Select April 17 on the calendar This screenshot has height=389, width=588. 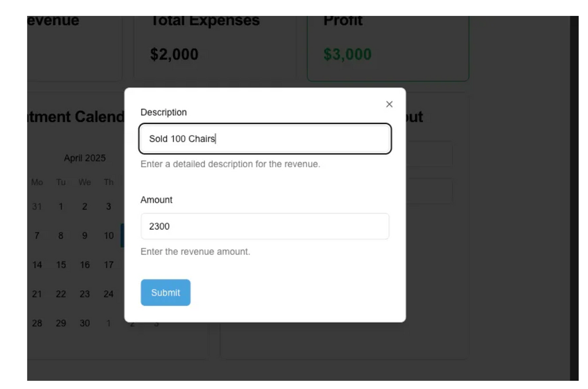[x=108, y=265]
